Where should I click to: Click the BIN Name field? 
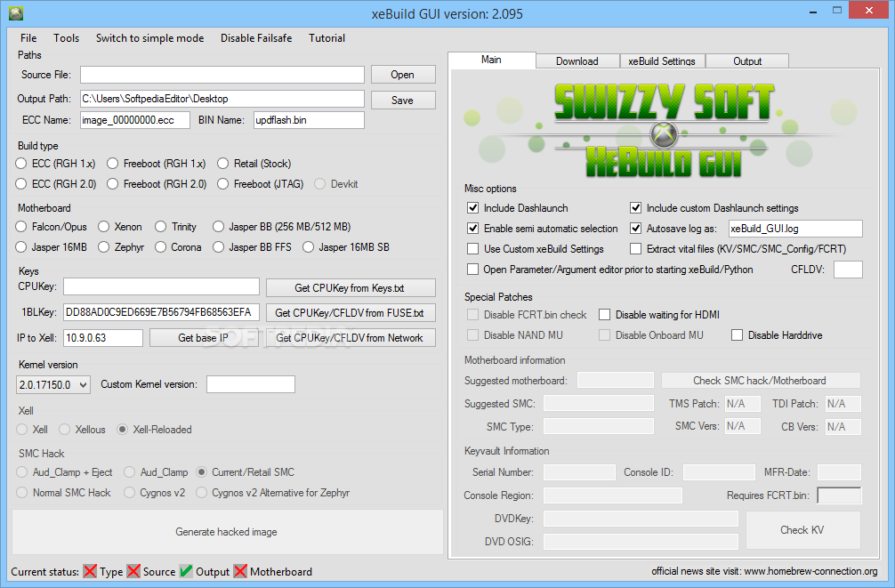[309, 120]
